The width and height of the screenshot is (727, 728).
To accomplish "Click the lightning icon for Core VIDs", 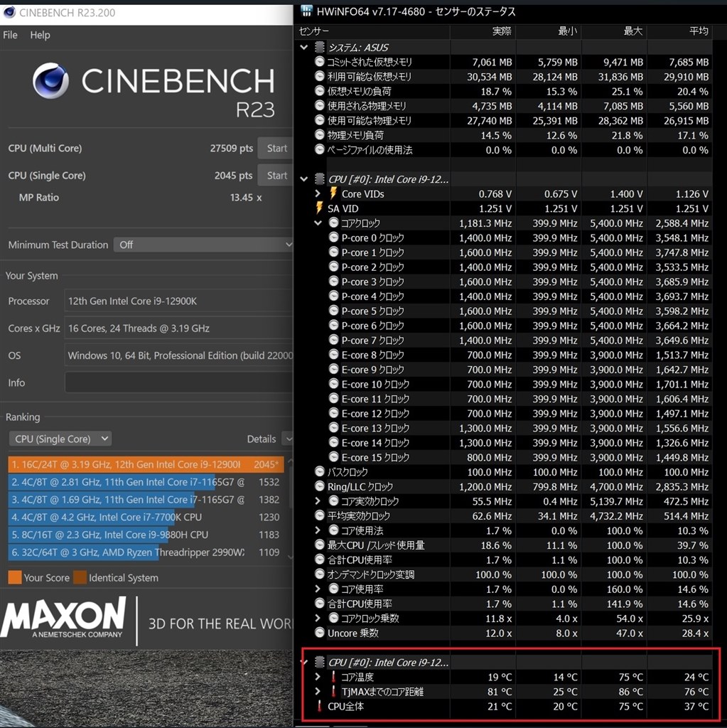I will pos(333,193).
